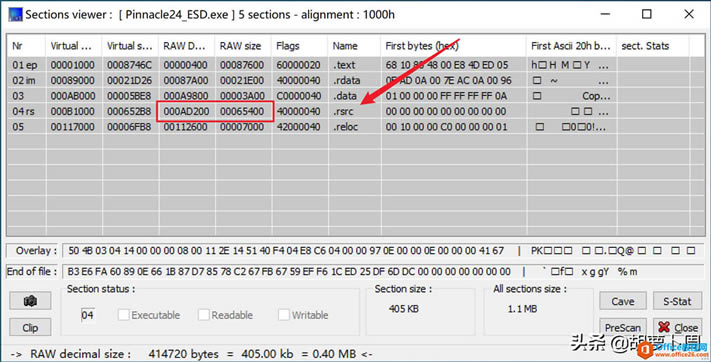Click the S-Stat button
The image size is (711, 362).
click(677, 301)
